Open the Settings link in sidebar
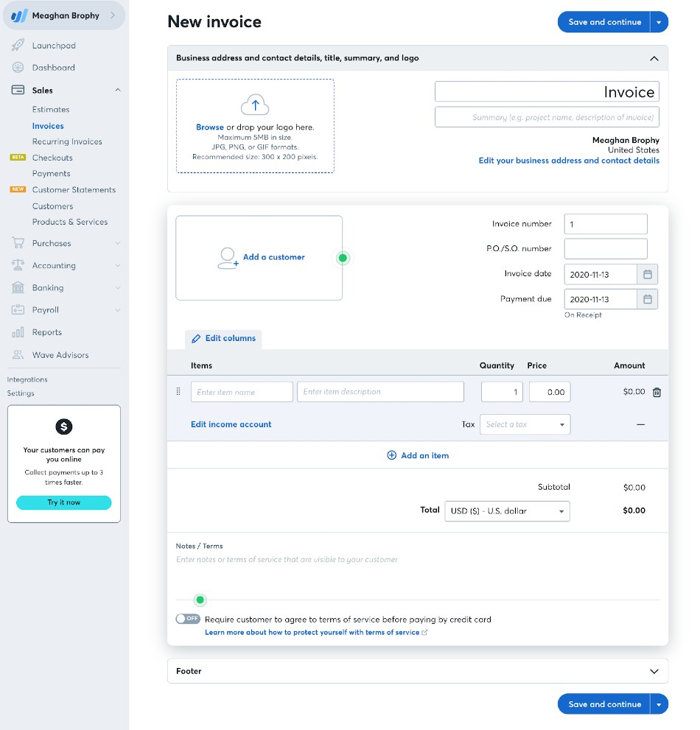The height and width of the screenshot is (730, 700). click(21, 393)
